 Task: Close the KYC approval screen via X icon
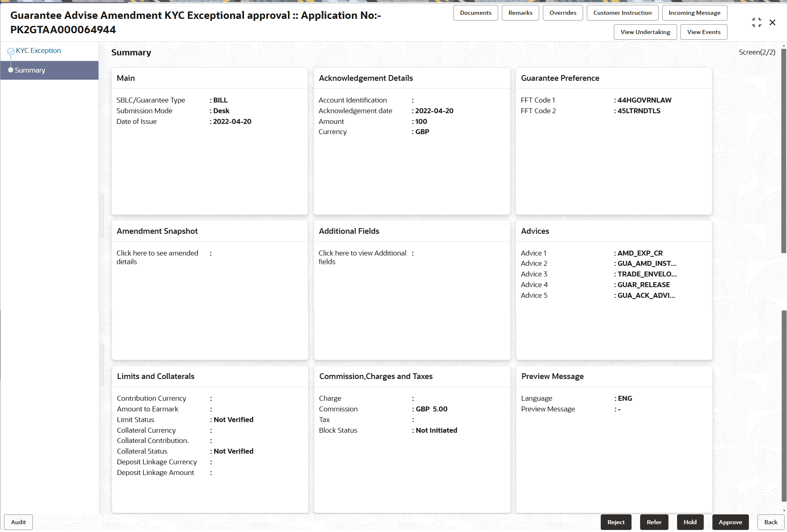click(x=773, y=22)
